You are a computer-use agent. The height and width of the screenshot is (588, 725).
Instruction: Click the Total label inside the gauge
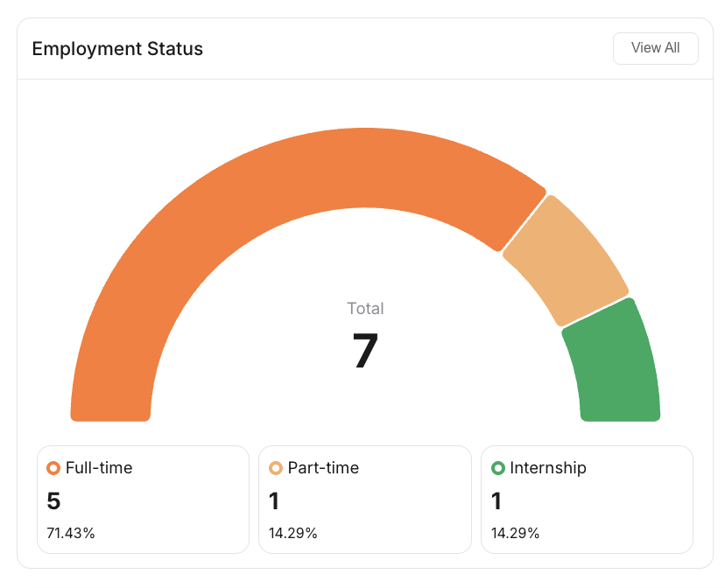click(365, 308)
